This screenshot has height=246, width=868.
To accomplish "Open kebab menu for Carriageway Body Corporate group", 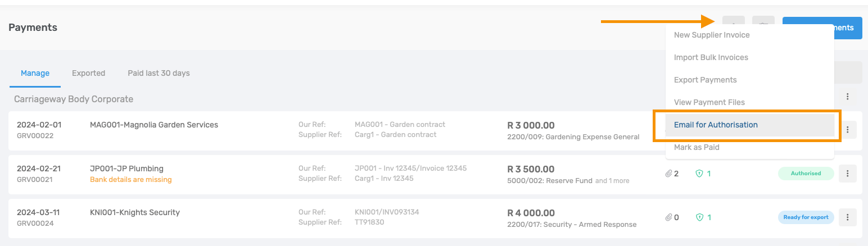I will [x=847, y=97].
